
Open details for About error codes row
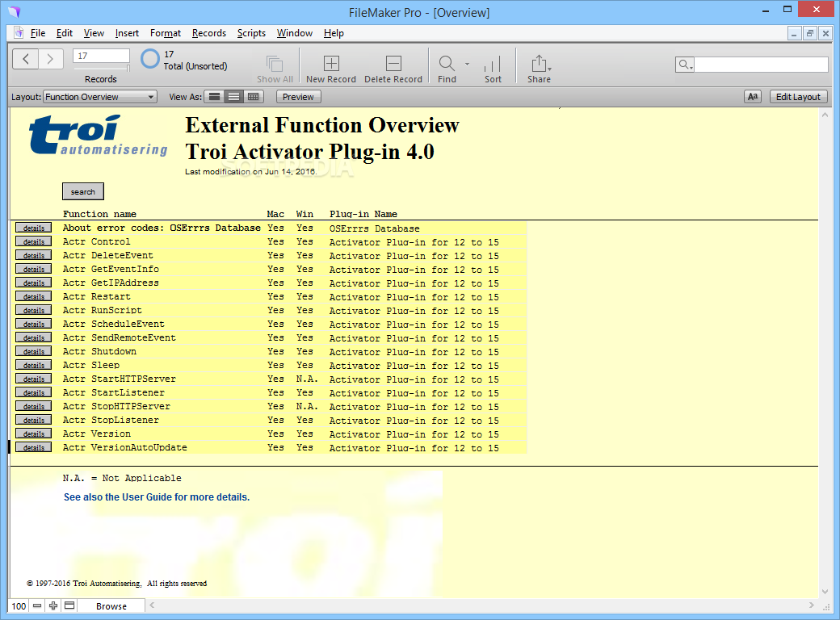(34, 228)
